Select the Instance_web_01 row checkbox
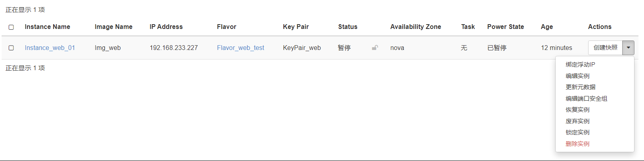Viewport: 644px width, 161px height. [11, 48]
